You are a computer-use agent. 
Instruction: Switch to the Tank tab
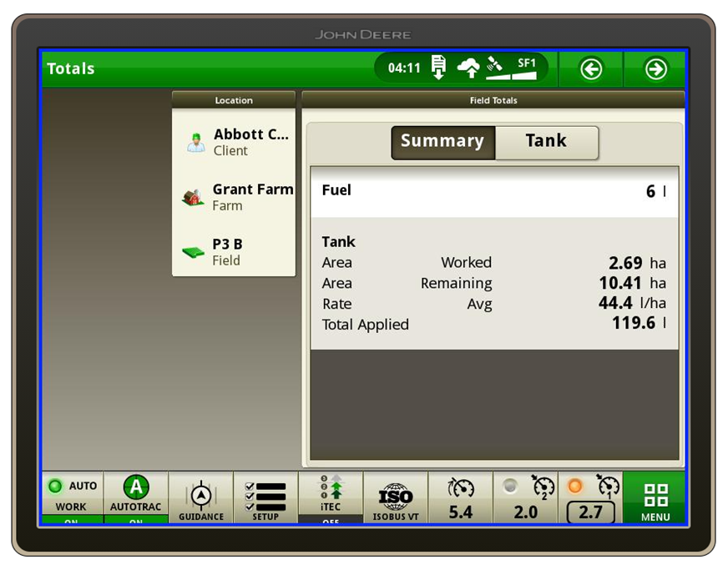(547, 143)
